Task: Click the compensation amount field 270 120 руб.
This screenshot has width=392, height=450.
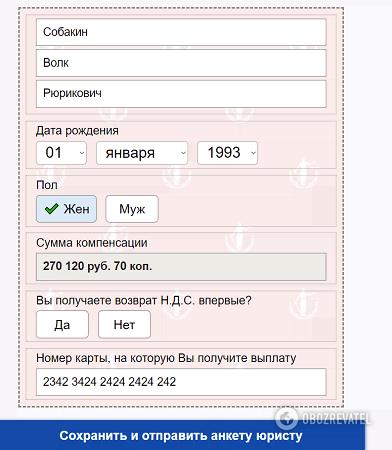Action: coord(181,267)
